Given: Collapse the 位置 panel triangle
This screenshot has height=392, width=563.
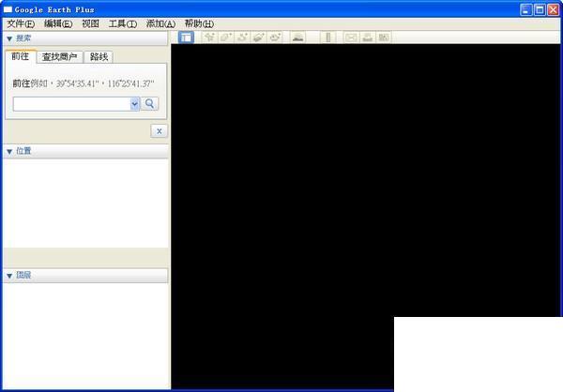Looking at the screenshot, I should point(9,152).
